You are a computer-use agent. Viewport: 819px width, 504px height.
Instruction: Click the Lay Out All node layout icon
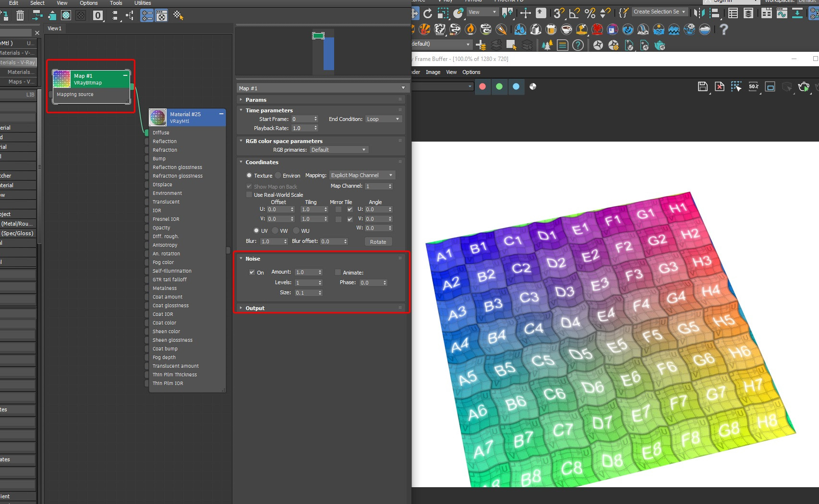(115, 16)
